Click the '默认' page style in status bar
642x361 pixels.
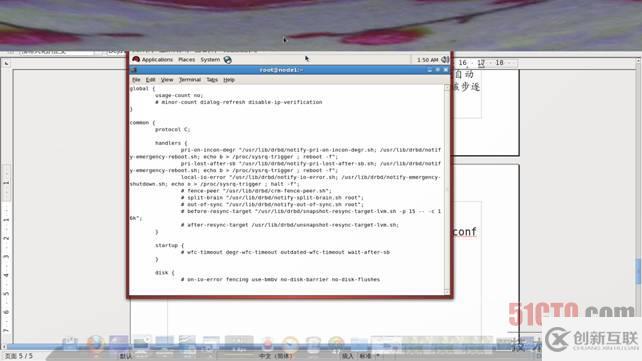[x=126, y=356]
